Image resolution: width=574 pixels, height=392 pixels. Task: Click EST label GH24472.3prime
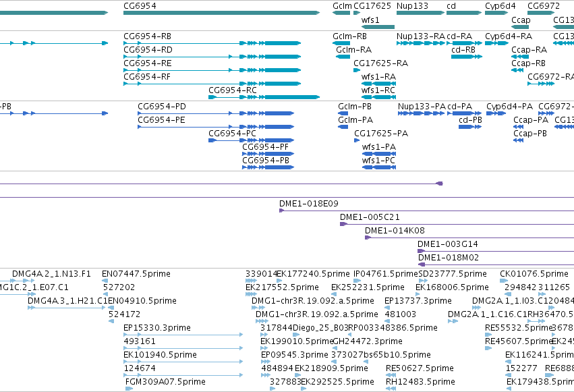(368, 342)
